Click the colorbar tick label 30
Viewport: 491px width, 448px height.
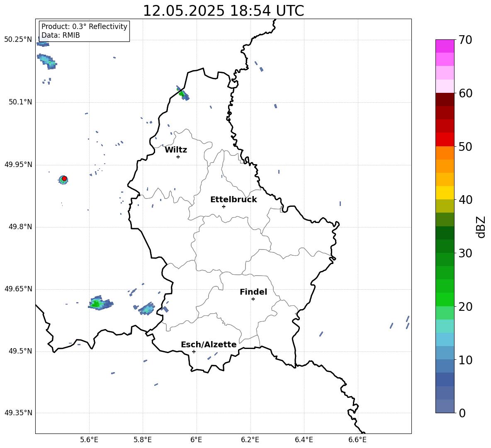click(466, 253)
